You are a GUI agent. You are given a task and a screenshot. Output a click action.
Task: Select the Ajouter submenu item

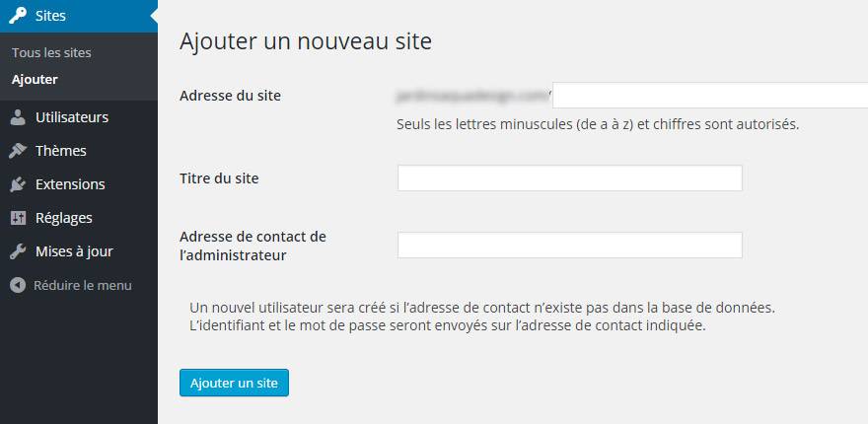point(35,80)
